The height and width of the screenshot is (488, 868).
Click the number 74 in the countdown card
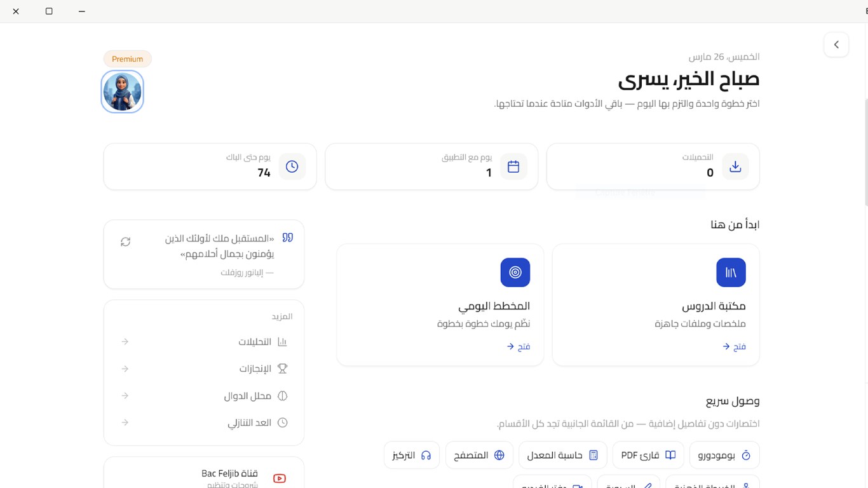264,173
